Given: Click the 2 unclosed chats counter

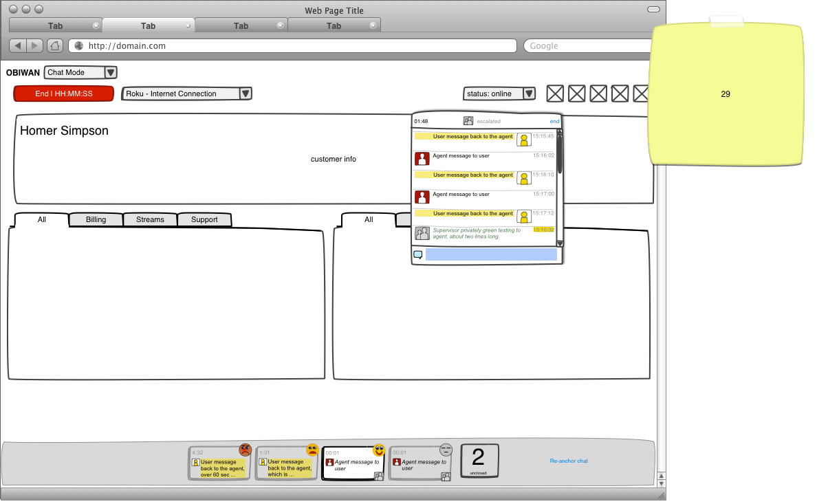Looking at the screenshot, I should click(x=479, y=461).
